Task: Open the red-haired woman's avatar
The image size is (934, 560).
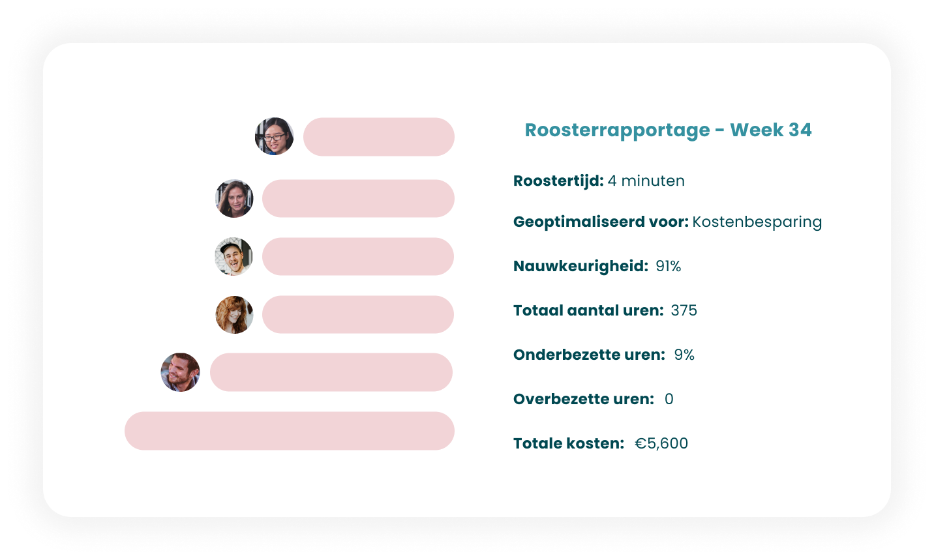Action: coord(234,314)
